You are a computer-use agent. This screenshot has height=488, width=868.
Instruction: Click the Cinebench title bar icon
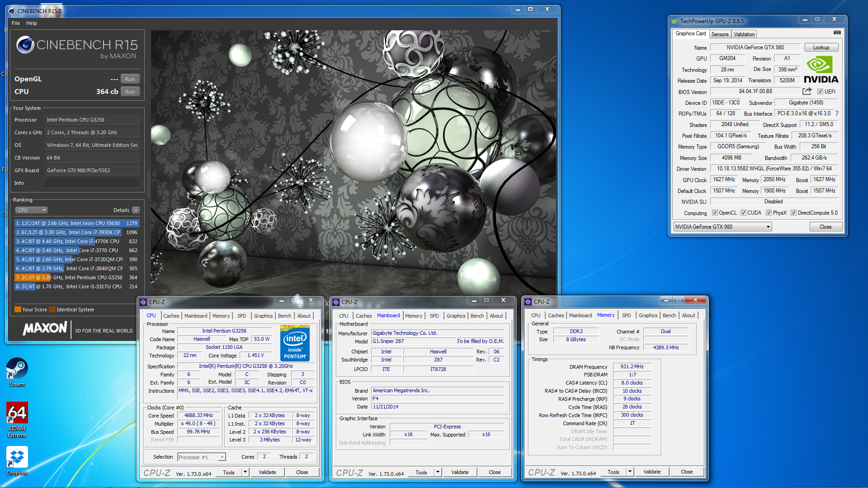(11, 11)
